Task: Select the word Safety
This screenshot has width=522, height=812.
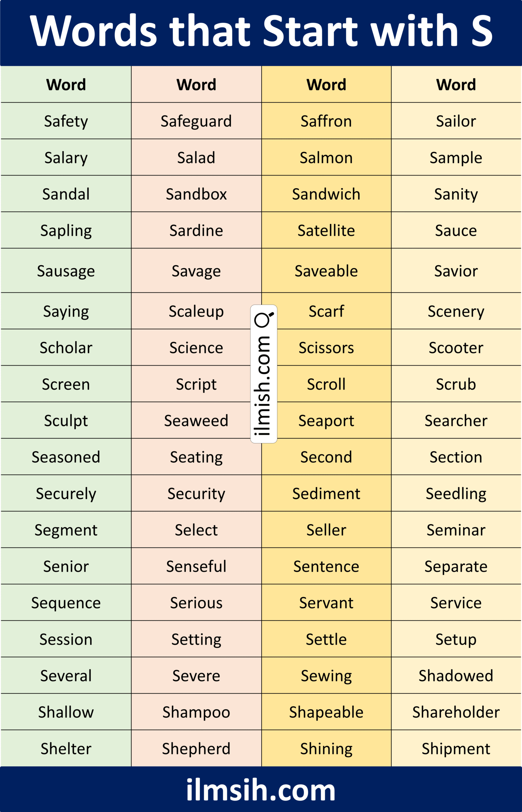Action: 66,121
